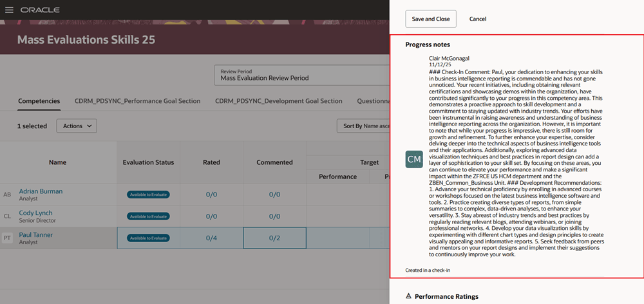Image resolution: width=644 pixels, height=304 pixels.
Task: Click Paul Tanner's Available to Evaluate badge
Action: tap(148, 238)
